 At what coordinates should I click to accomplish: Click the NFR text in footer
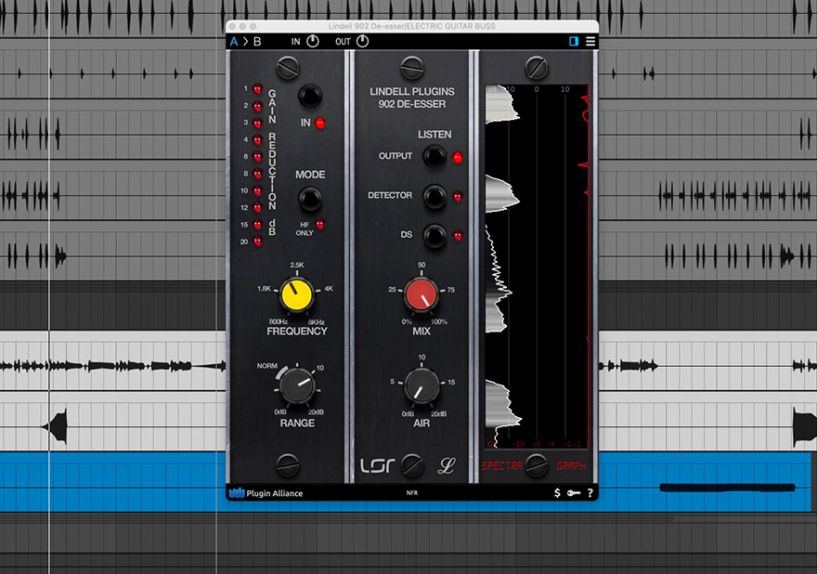(x=412, y=493)
